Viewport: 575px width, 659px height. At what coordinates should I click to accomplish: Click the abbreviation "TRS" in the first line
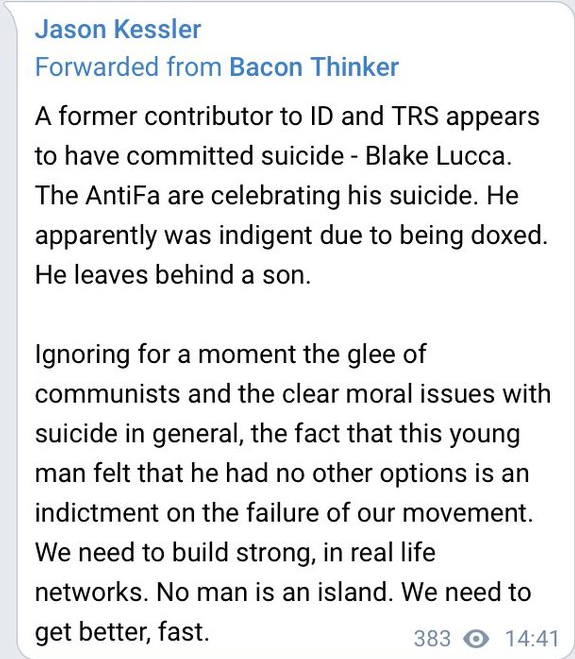[415, 116]
